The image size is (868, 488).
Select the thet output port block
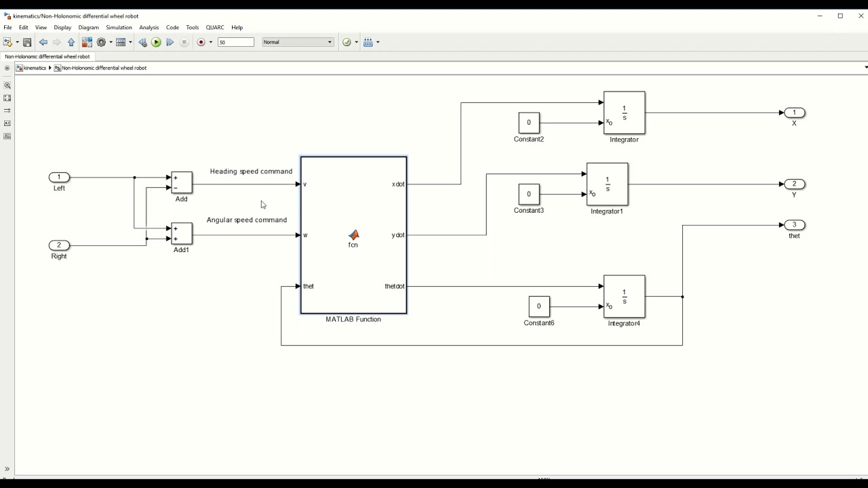click(795, 225)
